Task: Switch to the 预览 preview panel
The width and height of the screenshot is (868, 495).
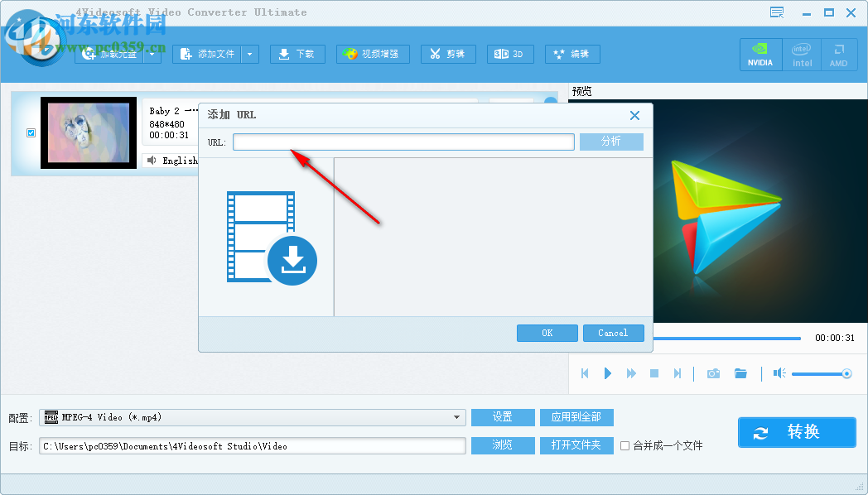Action: [x=582, y=91]
